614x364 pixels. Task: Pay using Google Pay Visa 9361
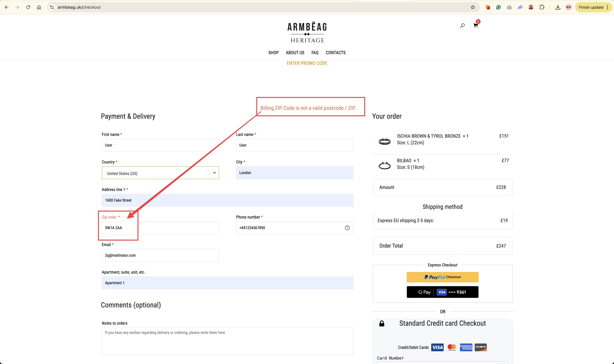click(442, 292)
